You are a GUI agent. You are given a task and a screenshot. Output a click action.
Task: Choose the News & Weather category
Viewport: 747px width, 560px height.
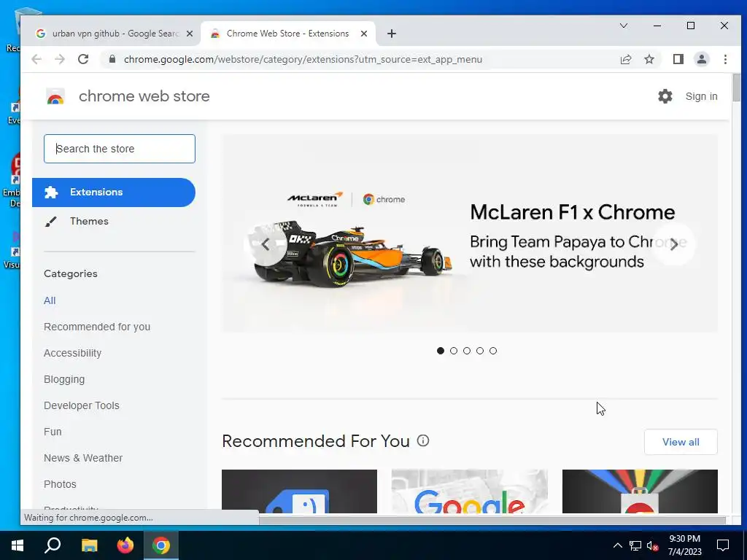(x=83, y=458)
